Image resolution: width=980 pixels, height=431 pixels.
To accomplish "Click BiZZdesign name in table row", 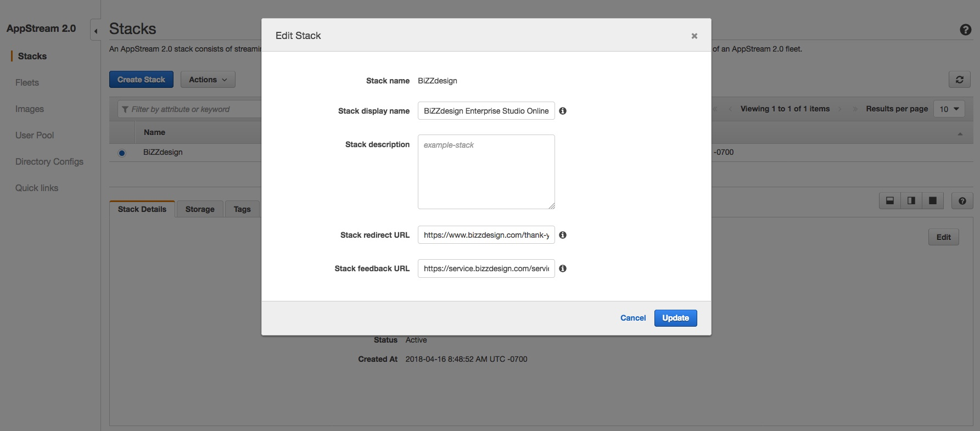I will pos(163,152).
